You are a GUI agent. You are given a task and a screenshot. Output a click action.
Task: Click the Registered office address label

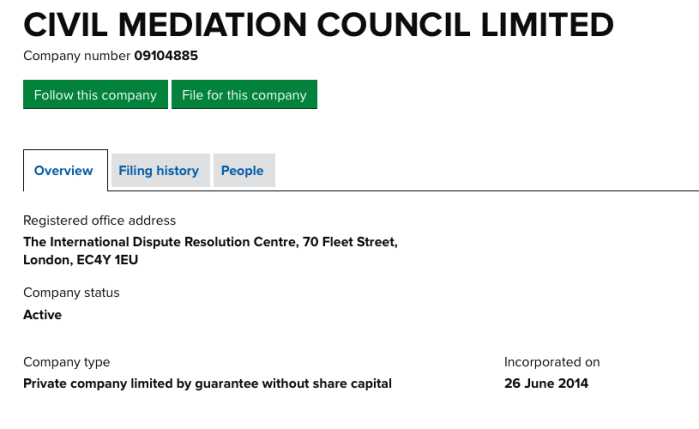(99, 221)
